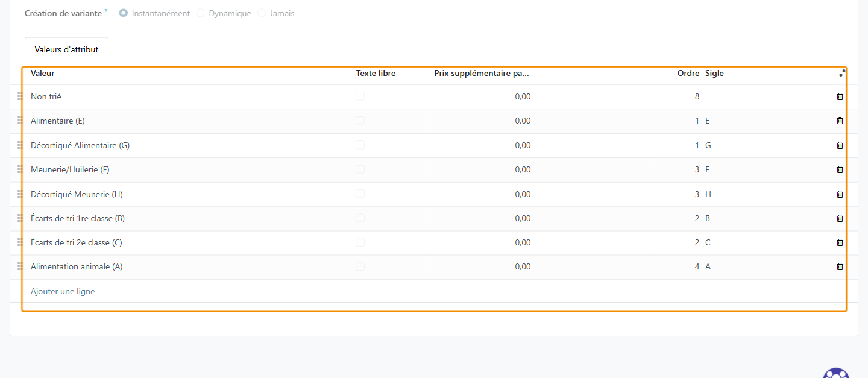Tick Texte libre for Alimentation animale (A)
Image resolution: width=868 pixels, height=378 pixels.
coord(360,266)
